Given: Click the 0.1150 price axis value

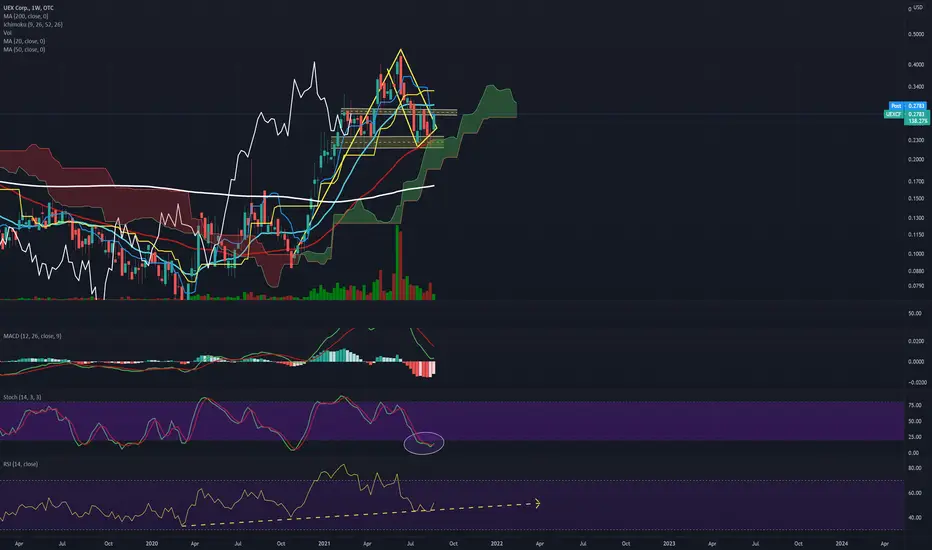Looking at the screenshot, I should pyautogui.click(x=916, y=235).
